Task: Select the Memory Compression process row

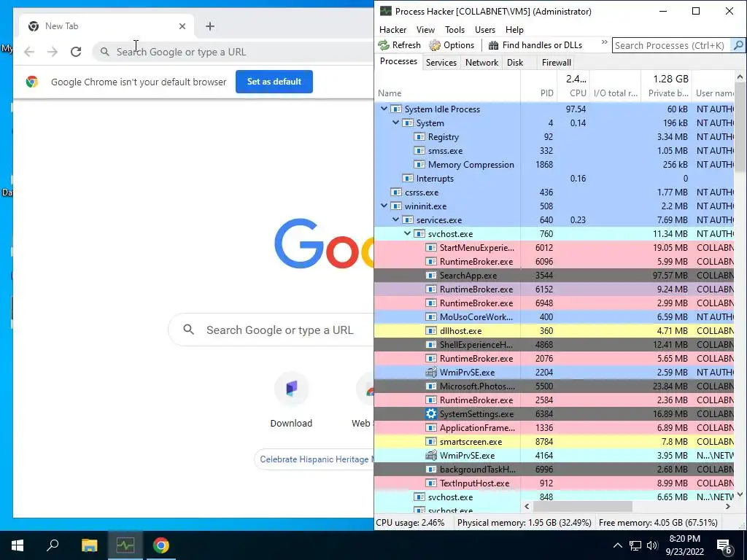Action: [x=554, y=164]
